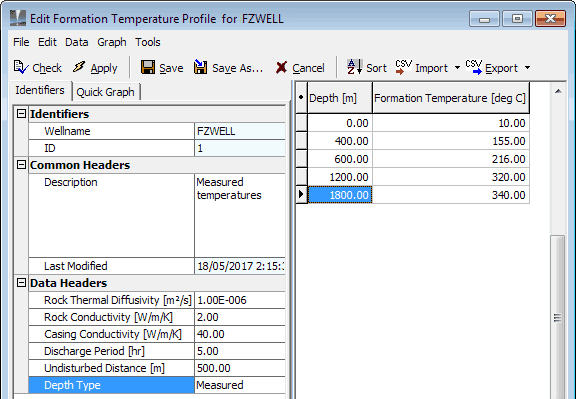Select the depth cell 0.00
This screenshot has height=399, width=576.
coord(340,123)
